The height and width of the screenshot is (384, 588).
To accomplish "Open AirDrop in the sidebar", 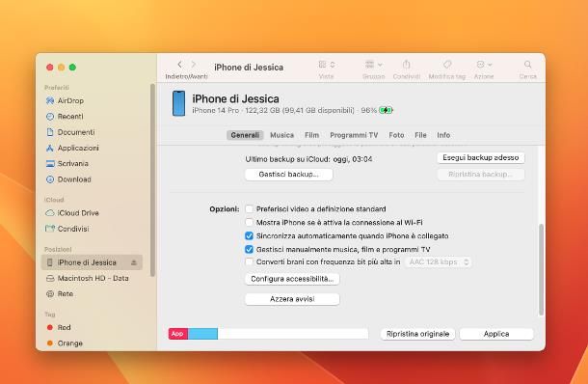I will pyautogui.click(x=70, y=100).
